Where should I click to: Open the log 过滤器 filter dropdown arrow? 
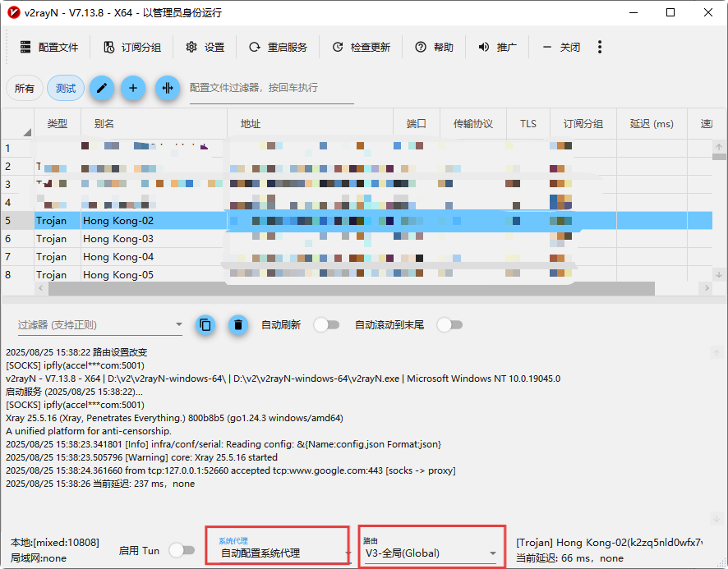tap(179, 325)
